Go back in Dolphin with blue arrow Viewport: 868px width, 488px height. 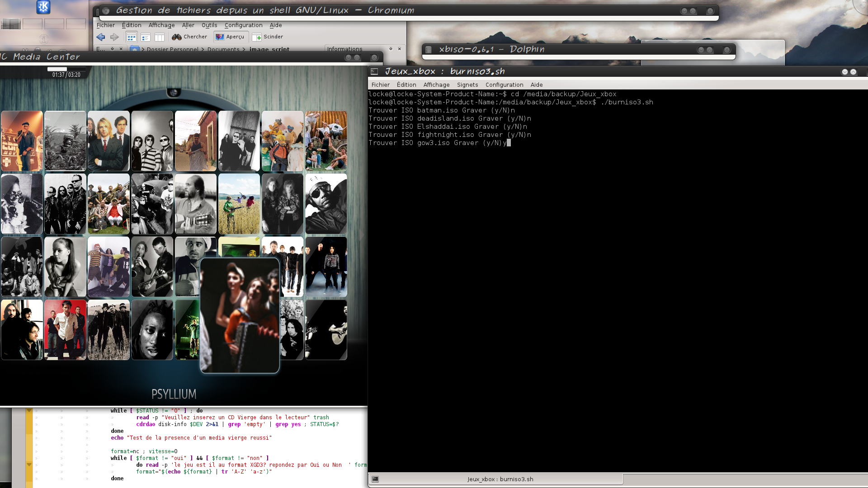[x=101, y=37]
